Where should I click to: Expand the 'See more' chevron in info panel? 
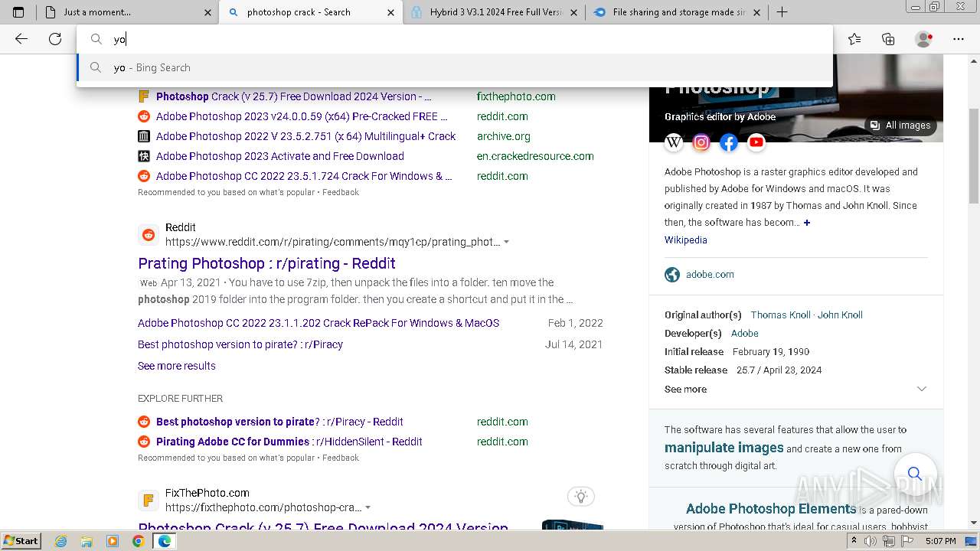[x=921, y=389]
